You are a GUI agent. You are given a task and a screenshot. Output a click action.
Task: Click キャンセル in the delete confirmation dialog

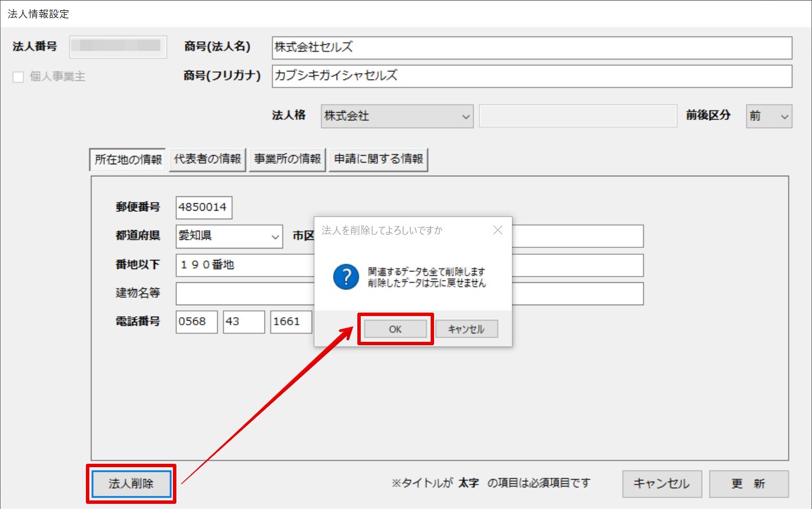point(466,329)
